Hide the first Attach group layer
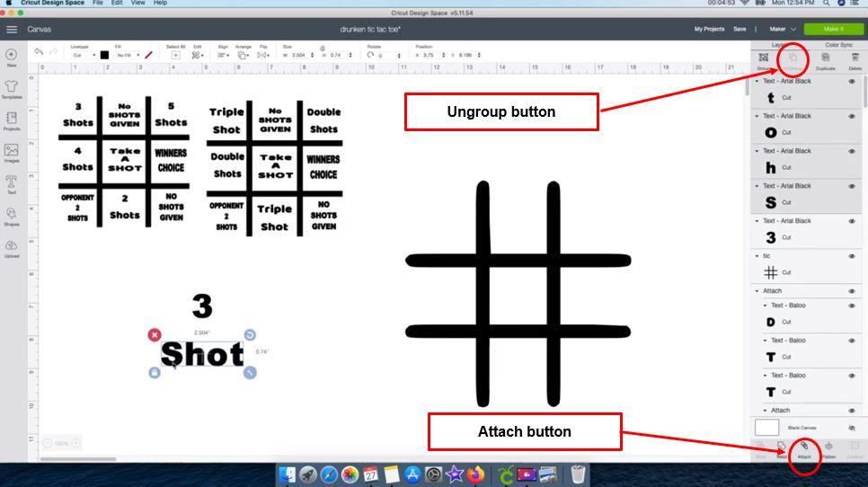The image size is (868, 487). click(852, 291)
